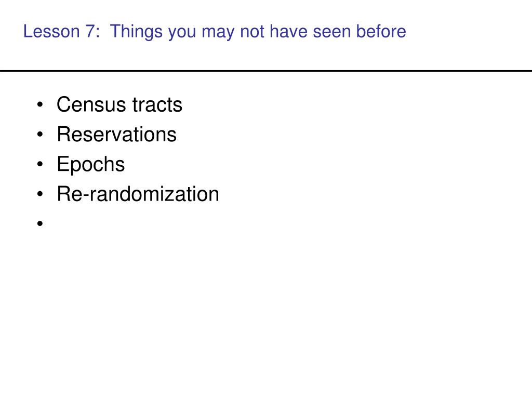
Task: Click the horizontal divider line under title
Action: pos(266,71)
